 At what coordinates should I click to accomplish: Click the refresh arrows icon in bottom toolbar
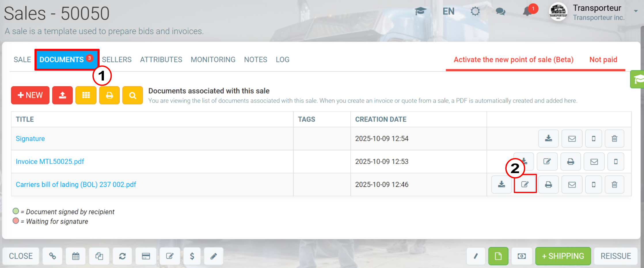pos(122,256)
